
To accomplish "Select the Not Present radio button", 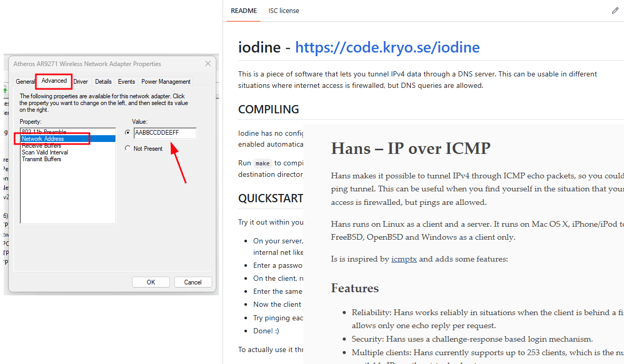I will 128,148.
